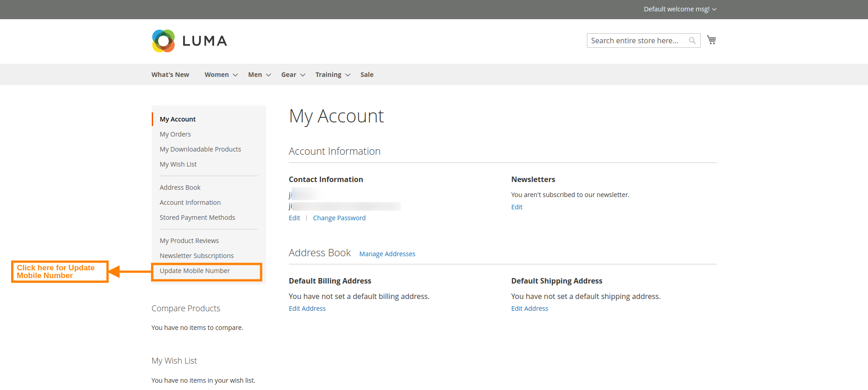
Task: Click the Luma logo
Action: (190, 41)
